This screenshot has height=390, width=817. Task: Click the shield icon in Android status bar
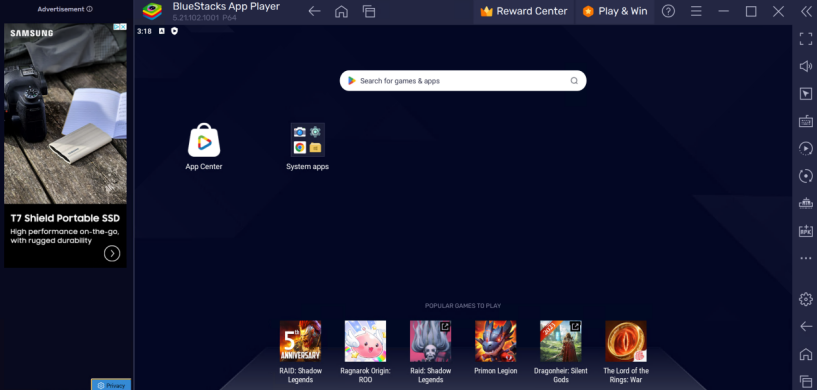coord(174,31)
